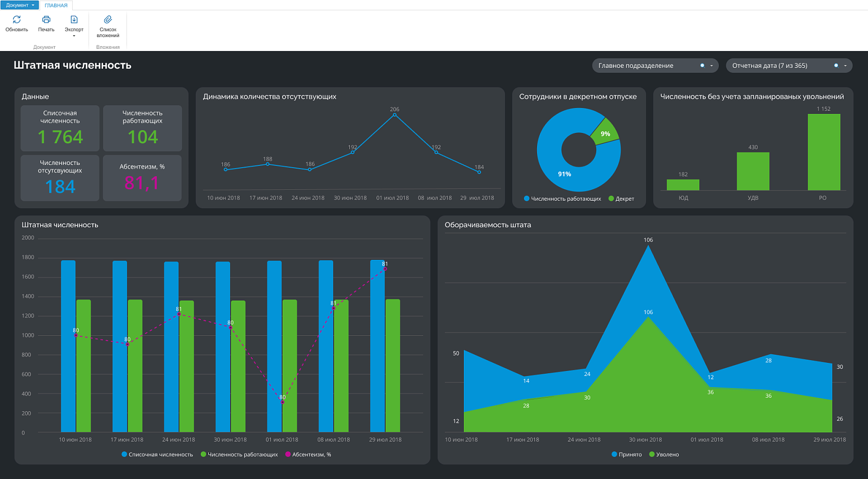Click the 188 data point on absence chart
868x479 pixels.
pos(267,164)
